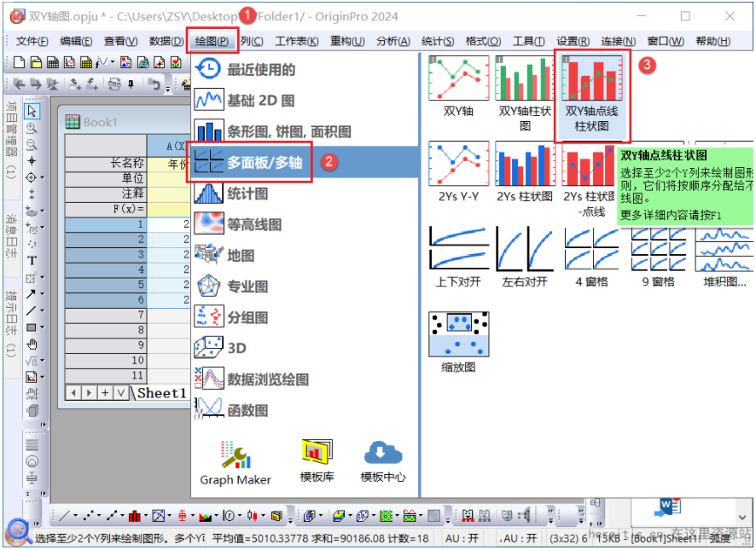This screenshot has width=756, height=550.
Task: Click the Scatter plot button in bottom toolbar
Action: pyautogui.click(x=88, y=516)
